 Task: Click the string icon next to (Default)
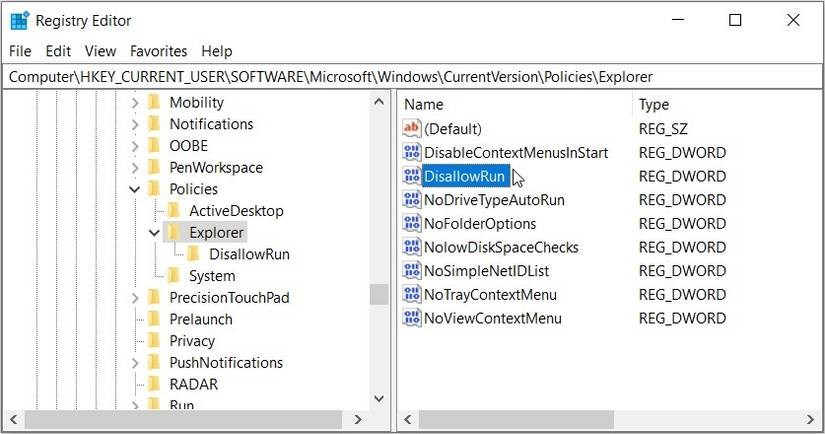click(412, 129)
